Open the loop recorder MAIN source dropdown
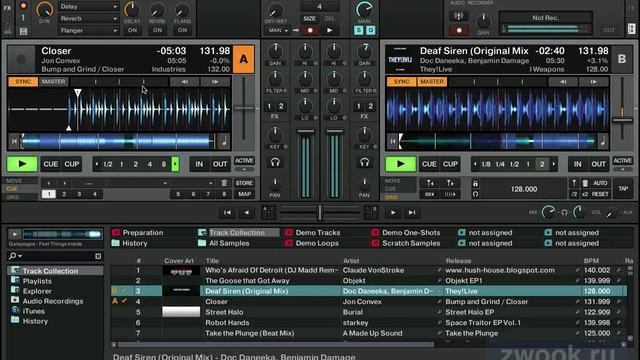640x360 pixels. [x=278, y=30]
